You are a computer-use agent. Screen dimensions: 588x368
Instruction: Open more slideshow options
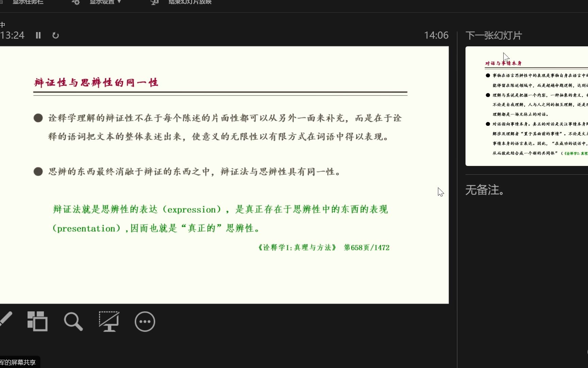[x=145, y=321]
